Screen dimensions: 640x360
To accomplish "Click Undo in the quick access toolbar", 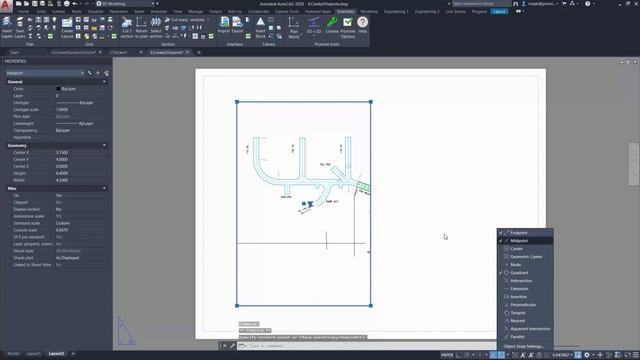I will [x=75, y=4].
